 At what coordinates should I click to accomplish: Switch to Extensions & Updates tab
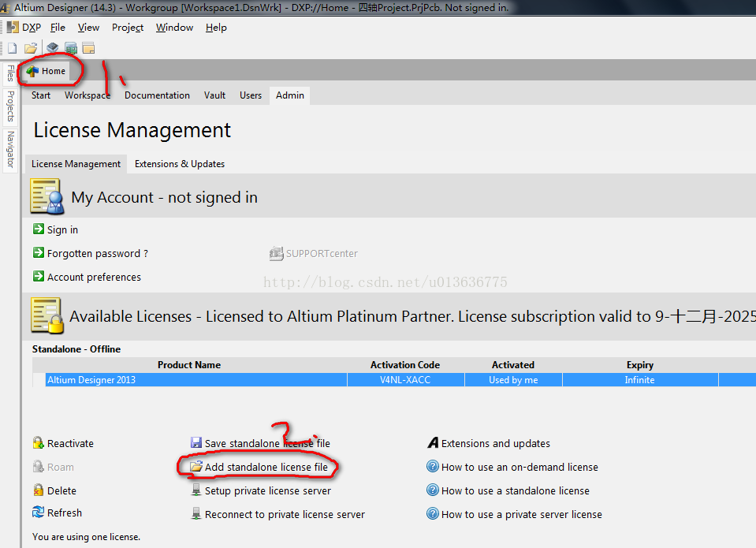[180, 164]
